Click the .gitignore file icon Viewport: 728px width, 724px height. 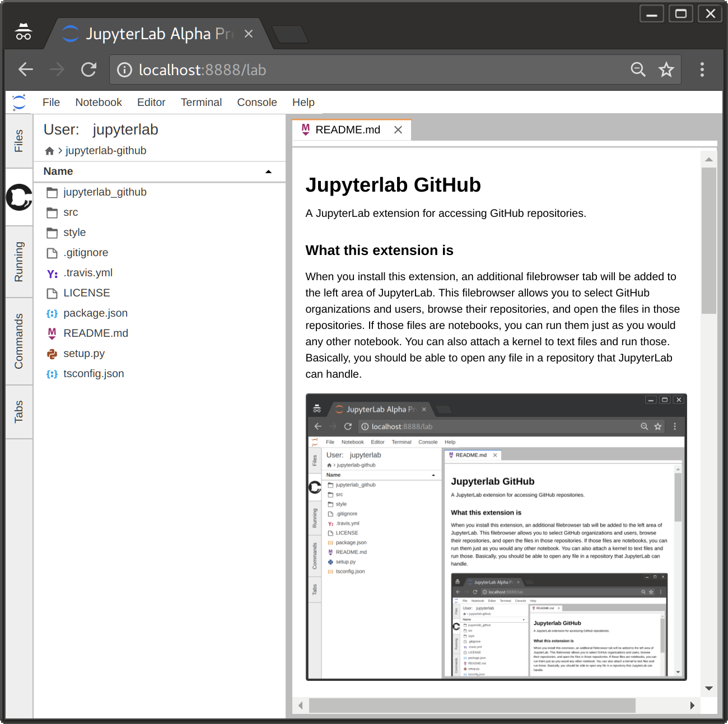tap(52, 253)
